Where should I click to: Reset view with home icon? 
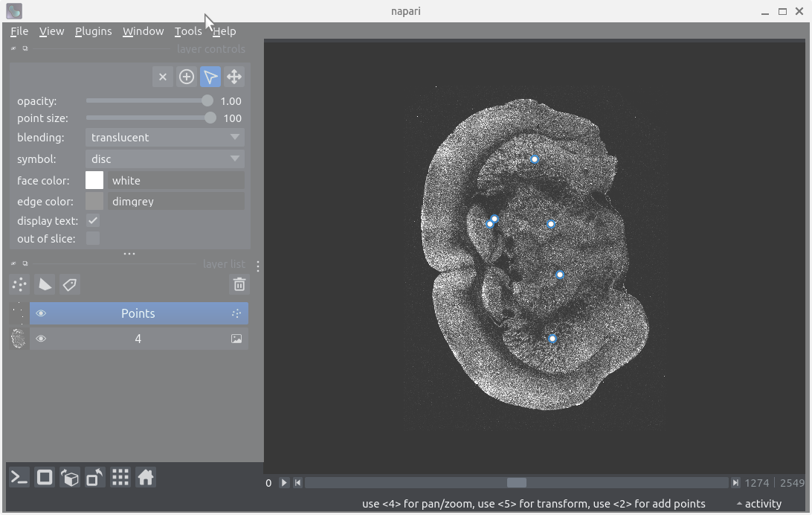(146, 478)
